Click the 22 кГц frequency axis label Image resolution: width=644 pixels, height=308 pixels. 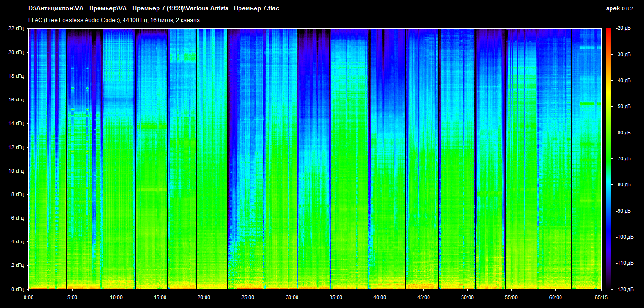(x=17, y=29)
